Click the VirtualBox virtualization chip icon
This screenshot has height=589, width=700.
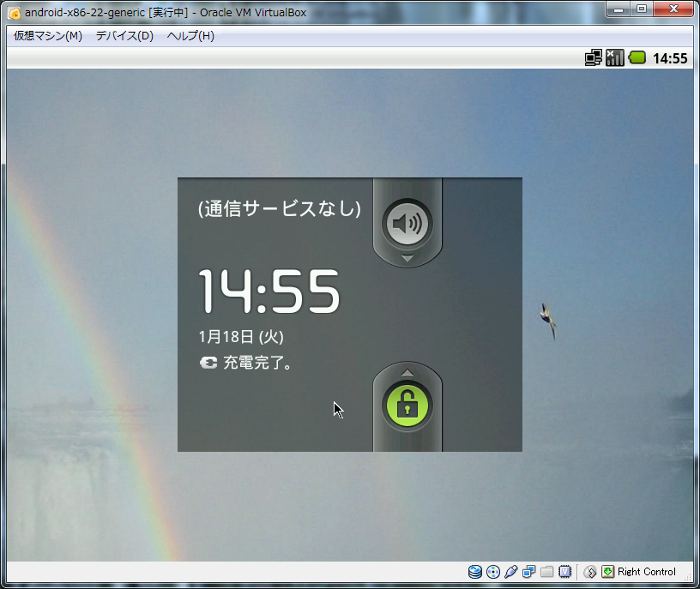pos(564,572)
